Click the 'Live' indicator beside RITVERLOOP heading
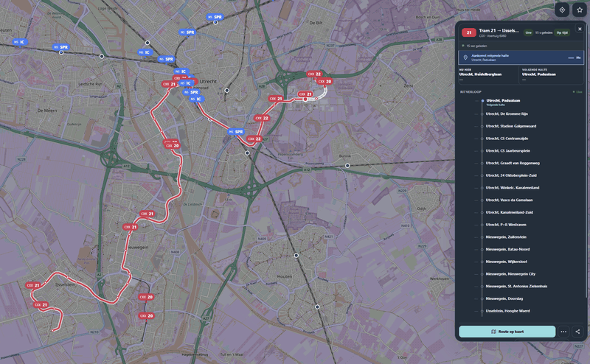Screen dimensions: 590x364 click(577, 92)
